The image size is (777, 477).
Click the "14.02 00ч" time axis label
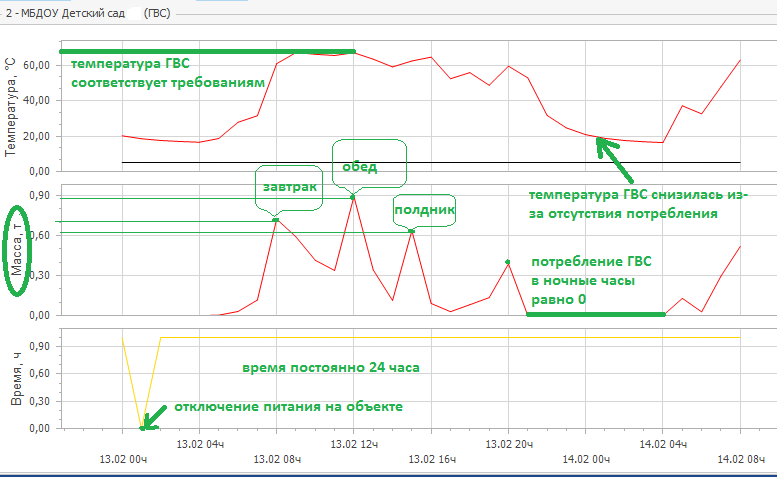point(586,459)
